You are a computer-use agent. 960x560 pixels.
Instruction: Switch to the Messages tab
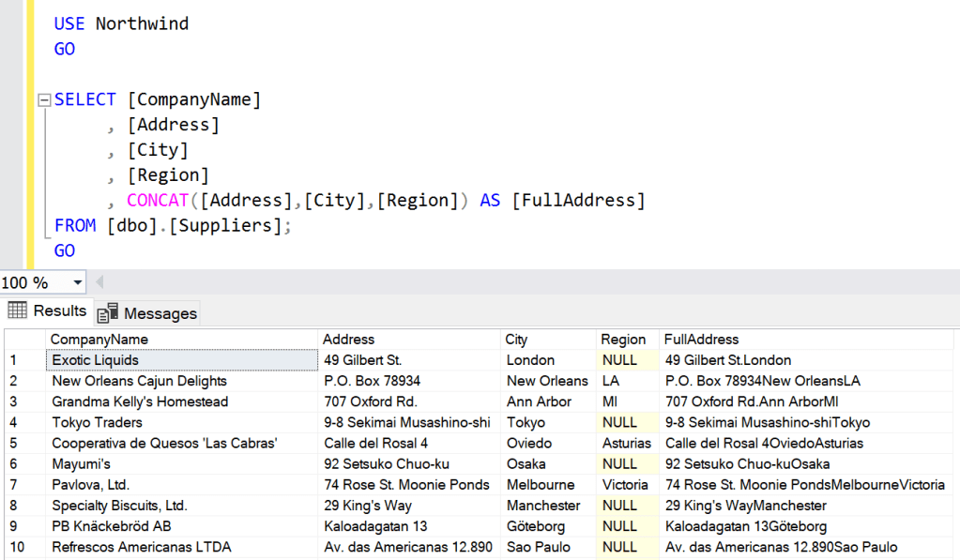(148, 312)
